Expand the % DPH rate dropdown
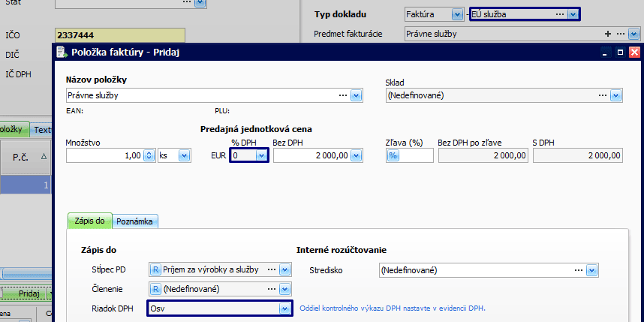The image size is (644, 322). coord(261,155)
